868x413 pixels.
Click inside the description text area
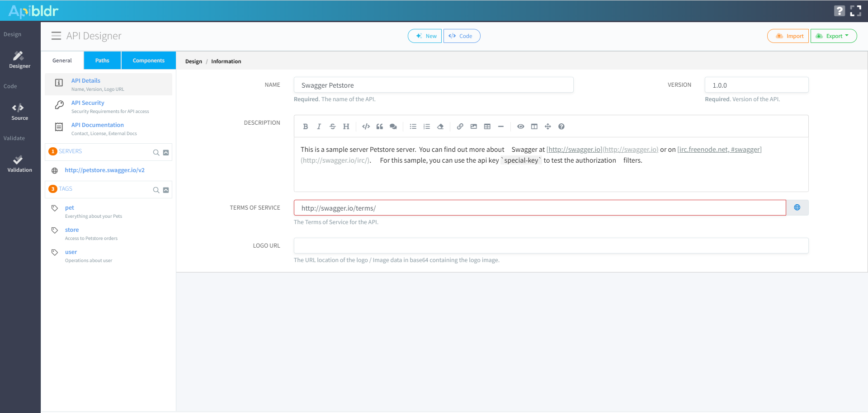pos(551,164)
